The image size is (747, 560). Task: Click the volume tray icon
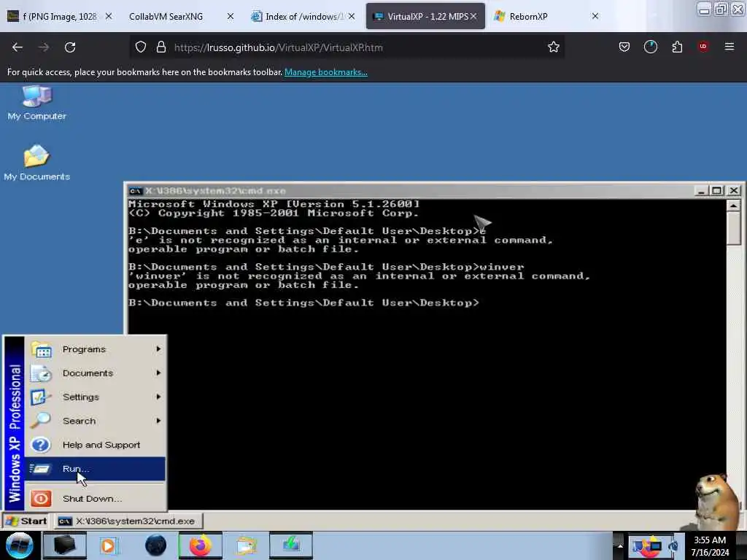(x=673, y=546)
